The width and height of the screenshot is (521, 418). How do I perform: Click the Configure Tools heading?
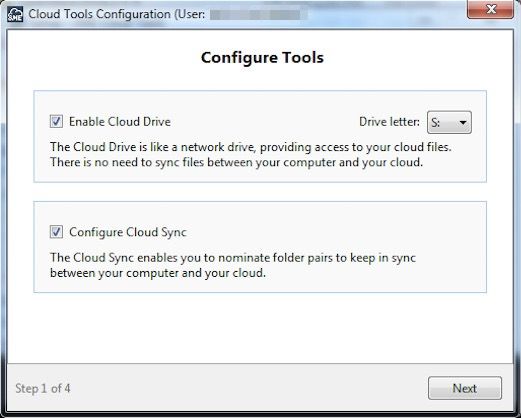[x=262, y=58]
